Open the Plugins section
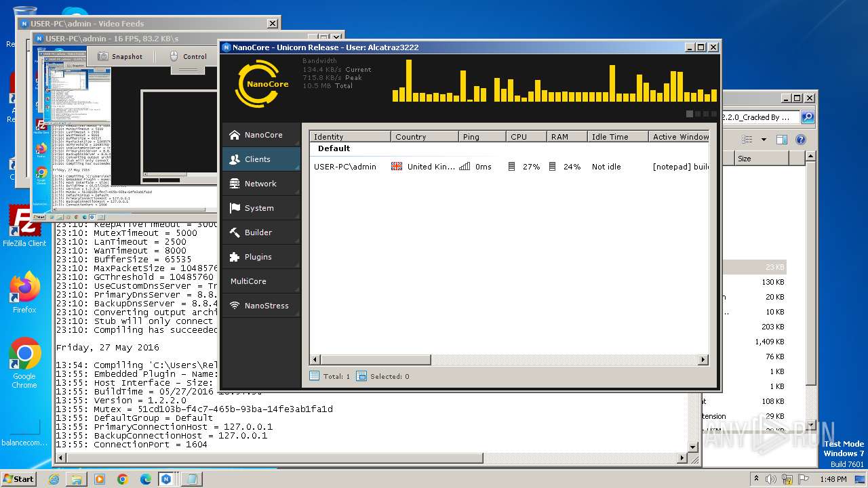The width and height of the screenshot is (868, 488). [x=261, y=257]
